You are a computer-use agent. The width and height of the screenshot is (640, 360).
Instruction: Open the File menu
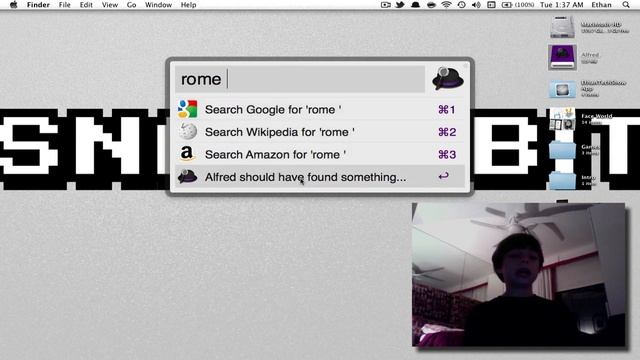point(64,5)
